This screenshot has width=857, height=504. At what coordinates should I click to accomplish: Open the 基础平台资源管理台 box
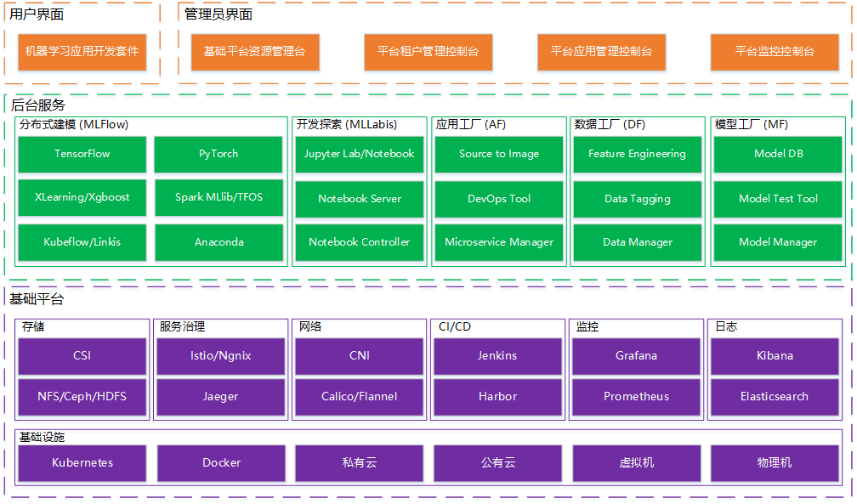coord(255,52)
